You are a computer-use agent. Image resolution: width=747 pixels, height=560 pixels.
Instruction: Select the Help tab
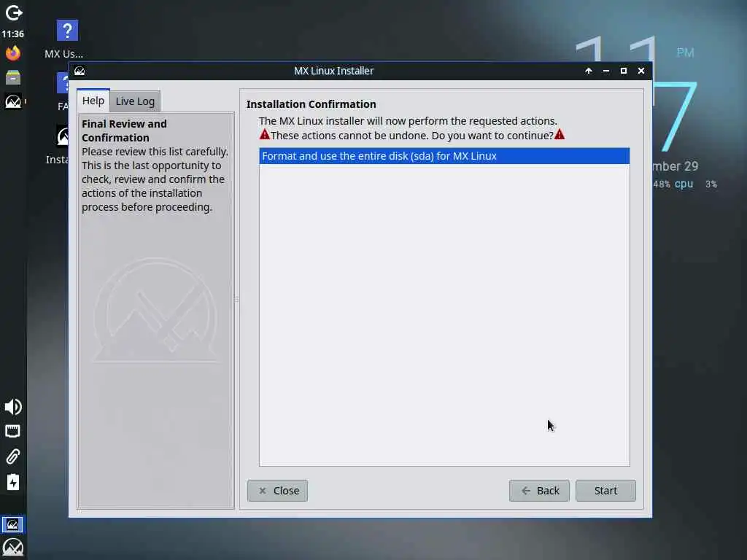click(x=93, y=101)
